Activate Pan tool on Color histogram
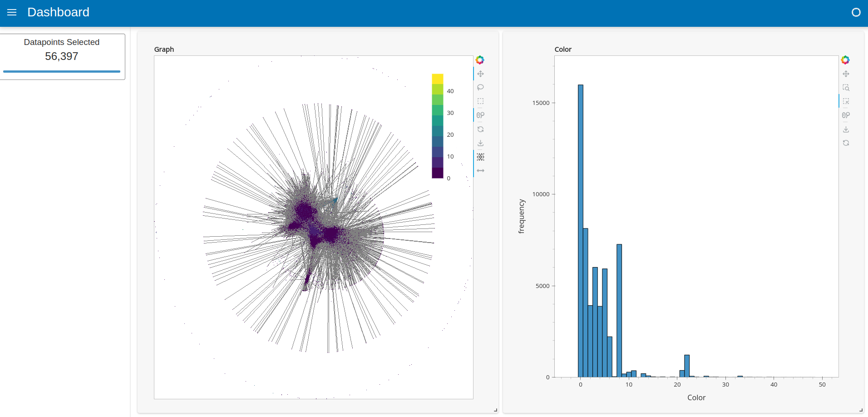 click(846, 74)
